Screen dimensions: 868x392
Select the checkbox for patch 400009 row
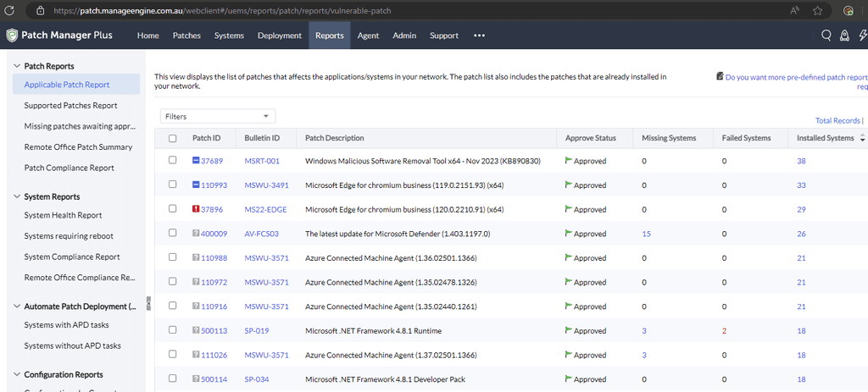[173, 234]
